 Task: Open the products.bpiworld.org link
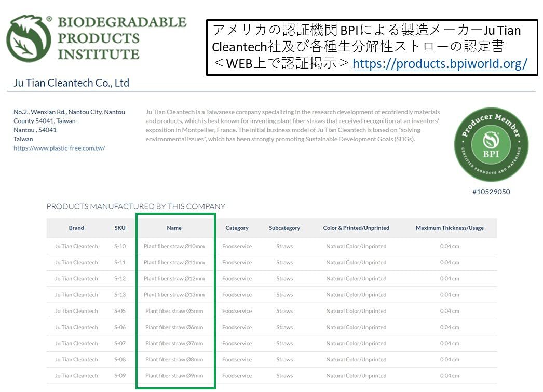pos(440,63)
